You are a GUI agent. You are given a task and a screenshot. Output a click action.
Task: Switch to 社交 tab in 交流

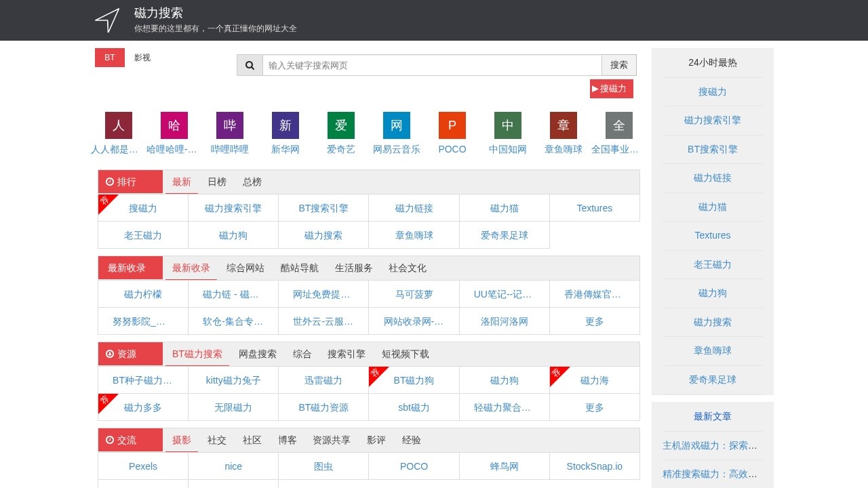point(217,440)
